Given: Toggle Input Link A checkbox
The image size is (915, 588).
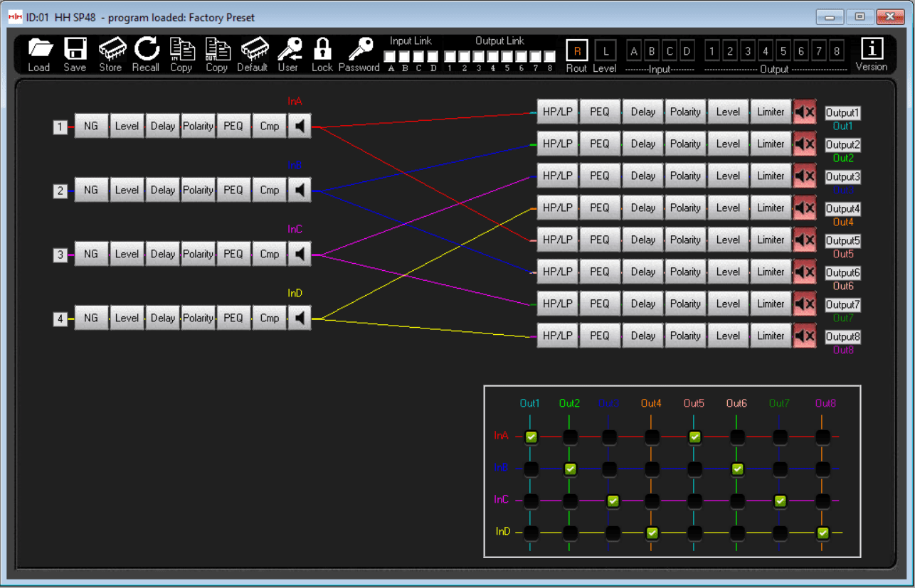Looking at the screenshot, I should point(391,56).
